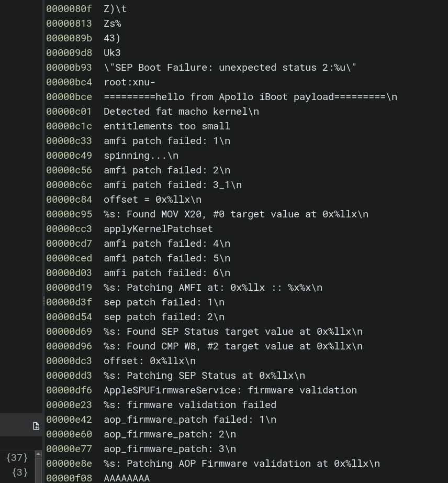Screen dimensions: 448x483
Task: Click the 'AppleSPUFirmwareService: firmware validation' string
Action: click(x=230, y=390)
